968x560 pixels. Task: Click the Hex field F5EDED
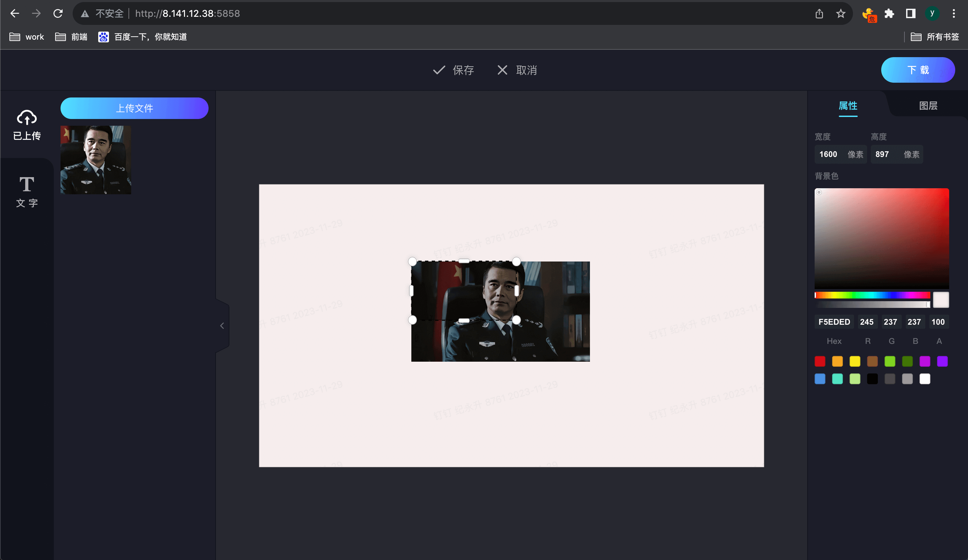834,322
